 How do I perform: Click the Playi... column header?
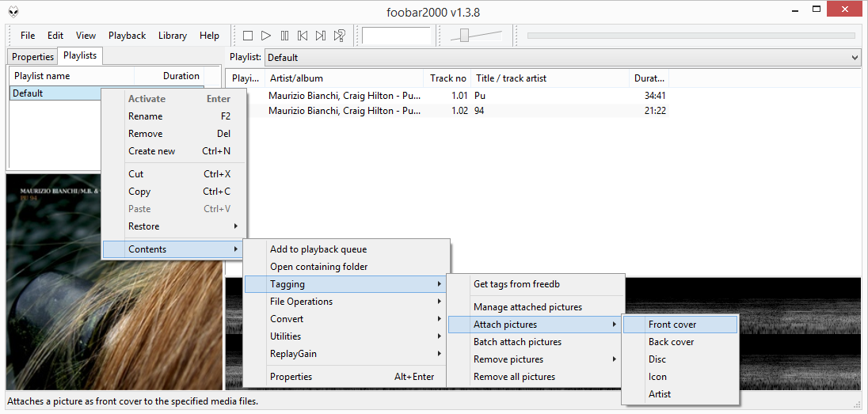[246, 78]
